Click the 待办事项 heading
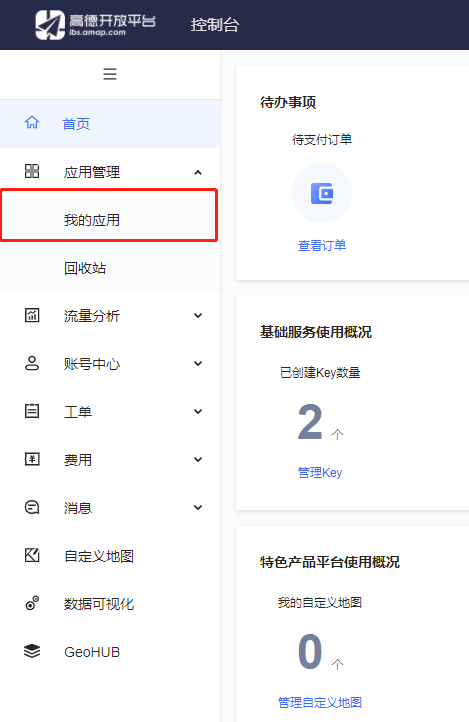The image size is (469, 722). 288,102
